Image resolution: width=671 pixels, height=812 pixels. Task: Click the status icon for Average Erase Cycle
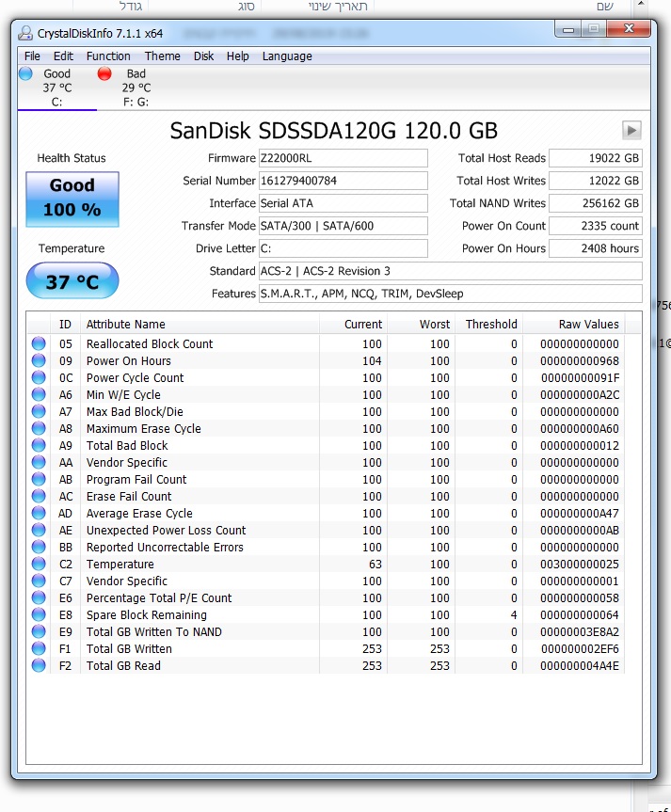[39, 513]
